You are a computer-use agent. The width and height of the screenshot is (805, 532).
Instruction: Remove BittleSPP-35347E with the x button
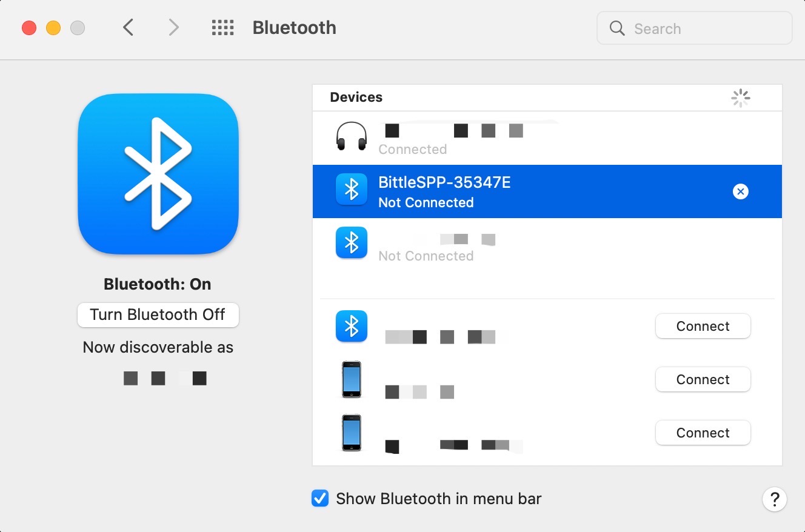point(740,191)
